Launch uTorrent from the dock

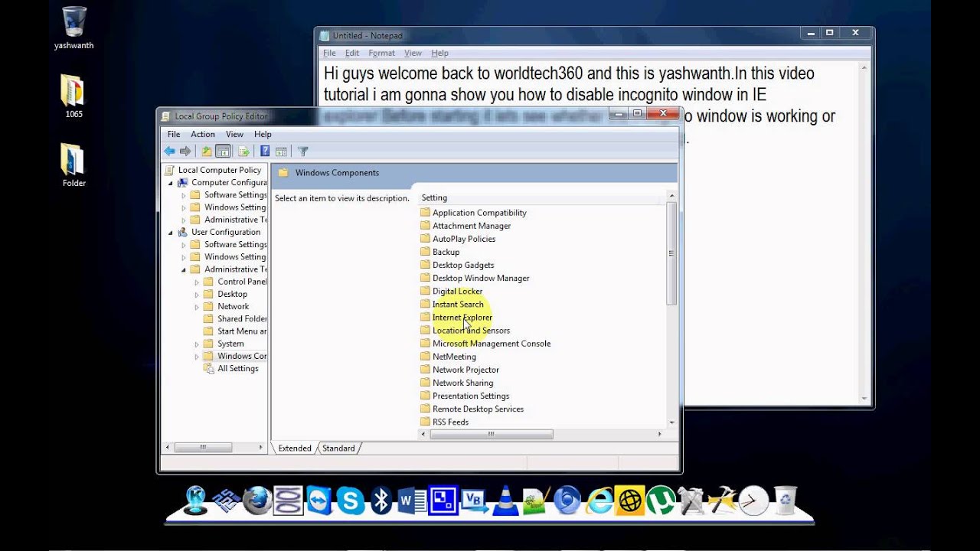[x=661, y=501]
